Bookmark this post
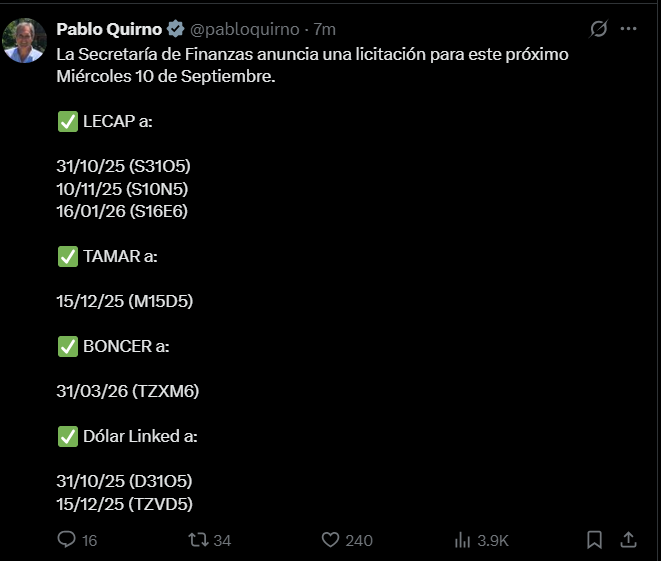661x561 pixels. click(594, 540)
